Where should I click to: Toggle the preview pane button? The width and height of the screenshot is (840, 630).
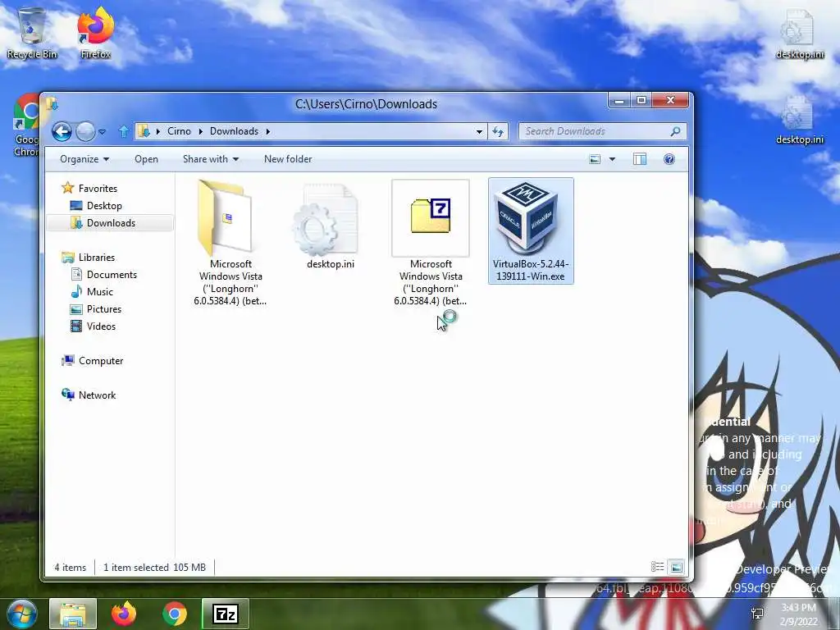pos(640,159)
